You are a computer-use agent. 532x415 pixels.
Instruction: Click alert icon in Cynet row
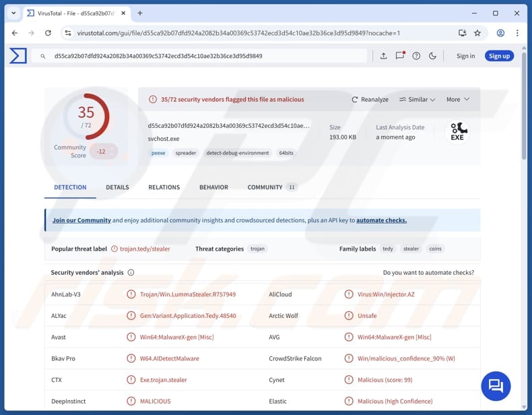point(349,380)
